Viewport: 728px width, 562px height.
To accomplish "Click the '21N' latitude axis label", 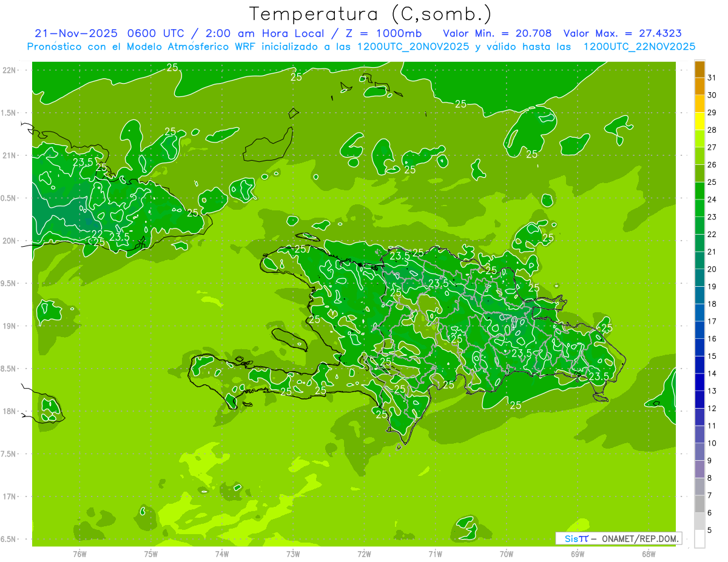I will click(10, 155).
